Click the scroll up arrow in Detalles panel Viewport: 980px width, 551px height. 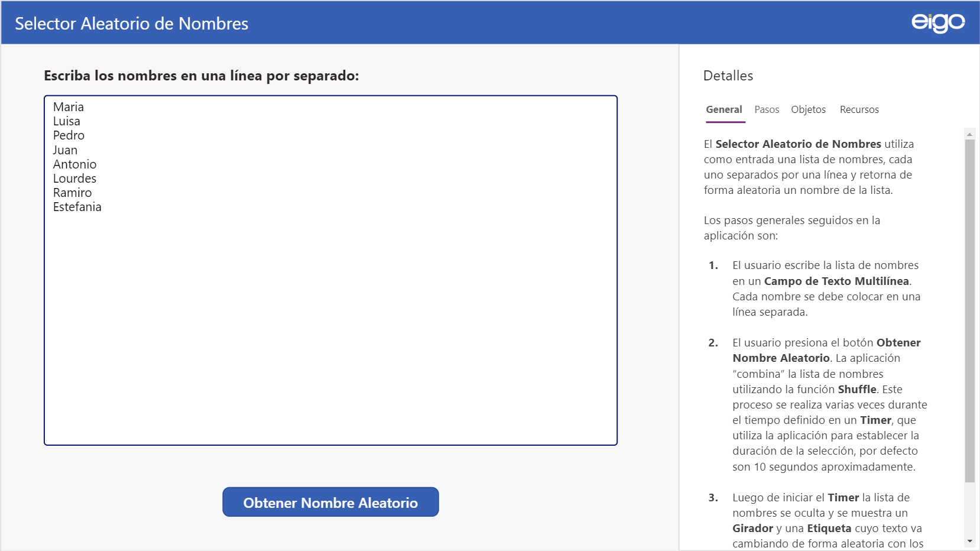coord(969,134)
